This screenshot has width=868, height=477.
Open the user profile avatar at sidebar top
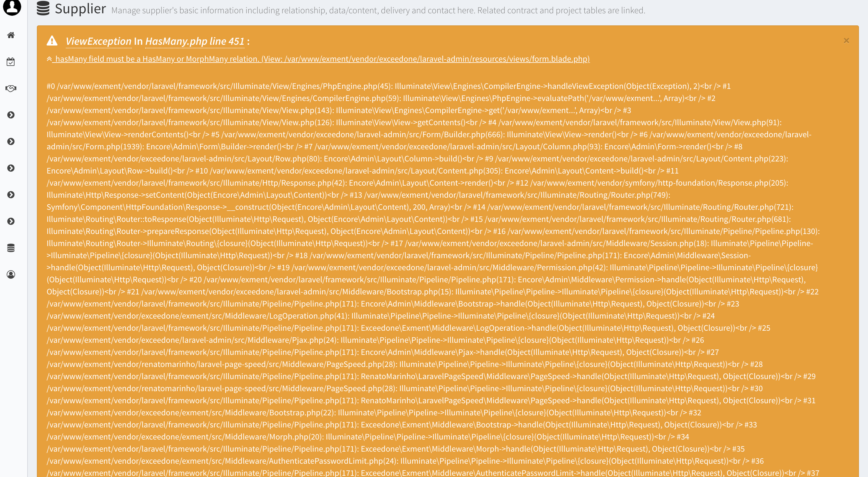11,8
